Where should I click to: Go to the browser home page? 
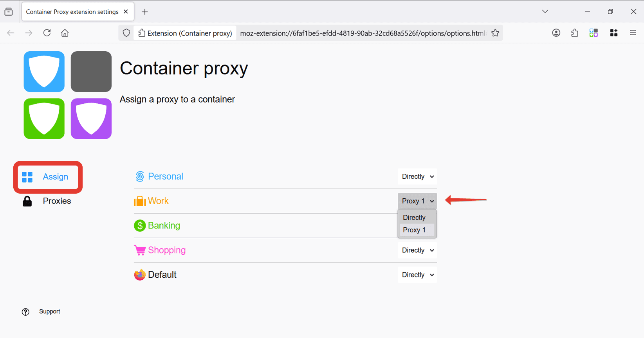point(65,33)
